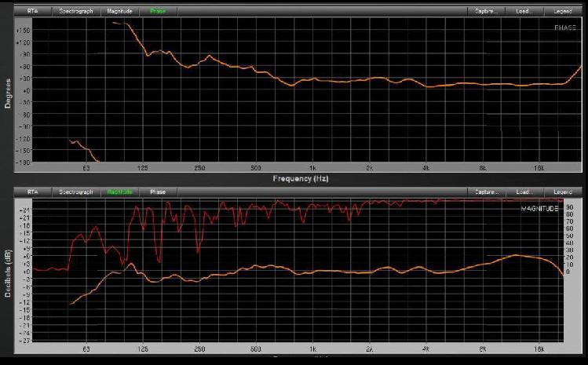Click the Frequency (Hz) axis label
This screenshot has width=588, height=365.
[300, 179]
